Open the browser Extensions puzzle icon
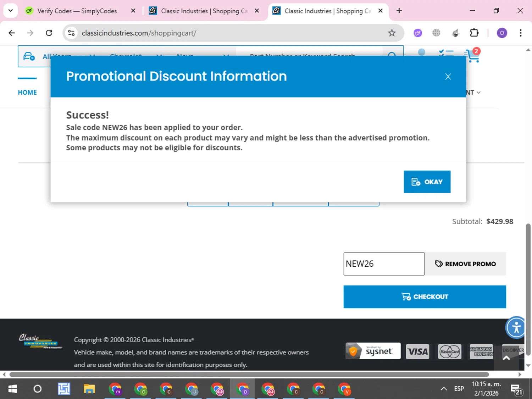The image size is (532, 399). (474, 33)
